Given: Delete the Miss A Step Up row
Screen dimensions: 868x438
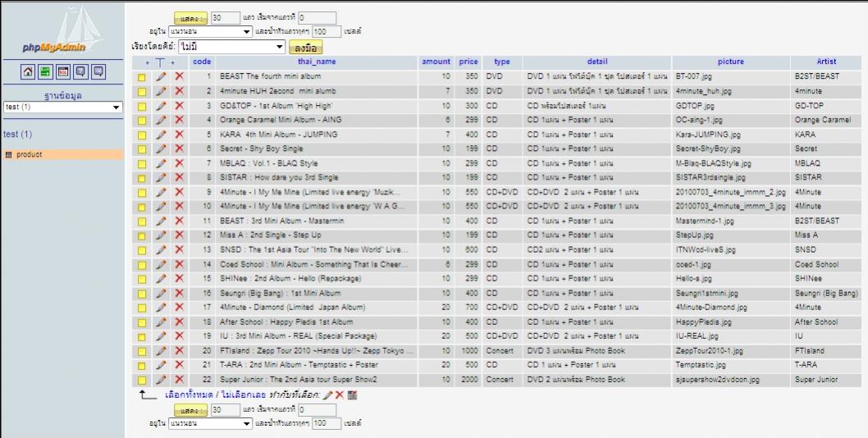Looking at the screenshot, I should click(180, 235).
